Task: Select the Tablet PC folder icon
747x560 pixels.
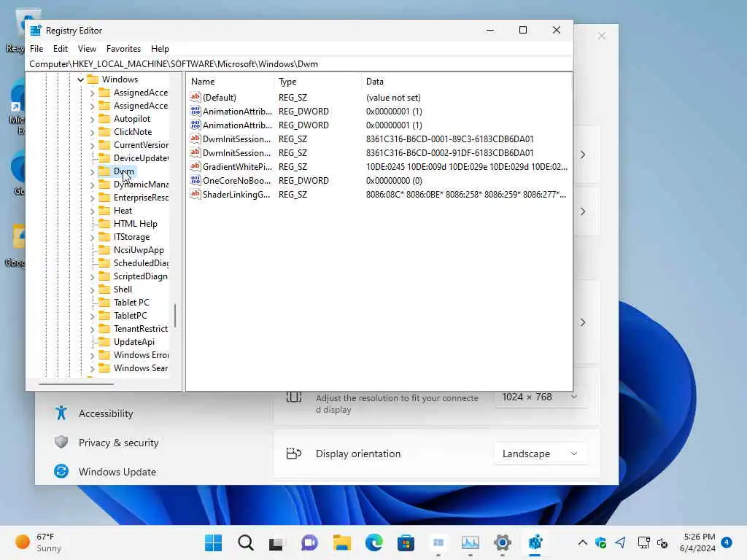Action: [x=104, y=302]
